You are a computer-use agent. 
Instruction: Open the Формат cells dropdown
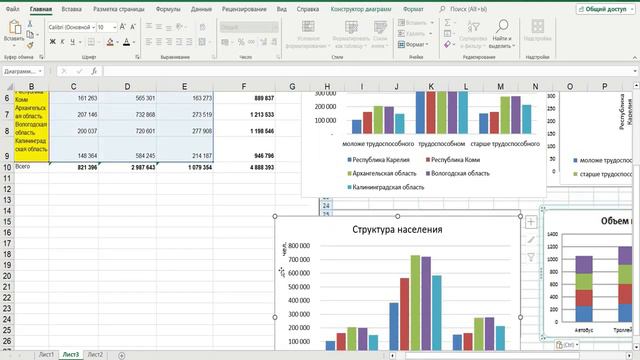point(413,44)
